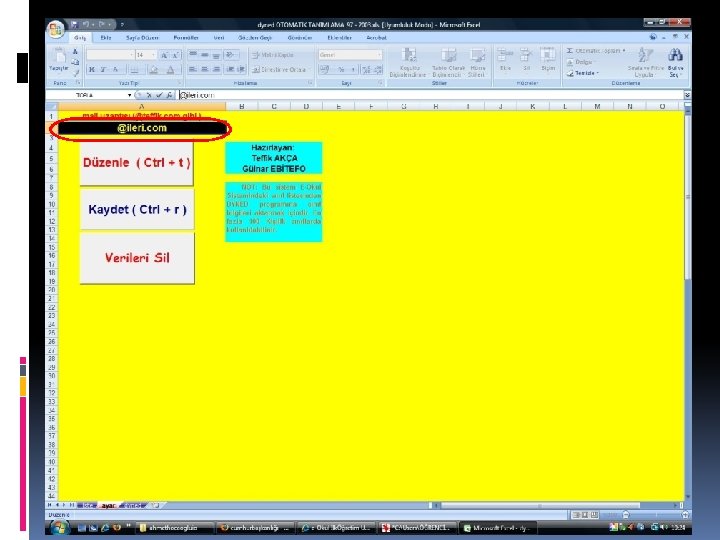
Task: Click the Copy icon in the clipboard group
Action: tap(75, 62)
